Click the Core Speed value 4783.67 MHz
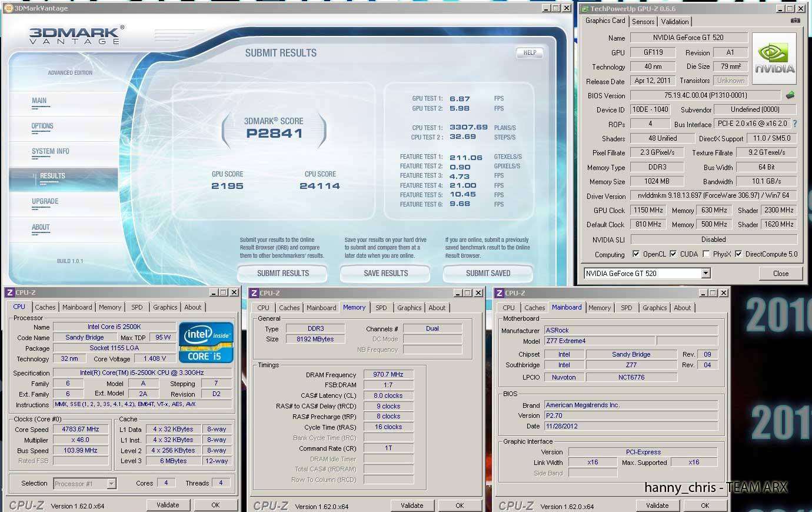Viewport: 812px width, 512px height. click(81, 429)
